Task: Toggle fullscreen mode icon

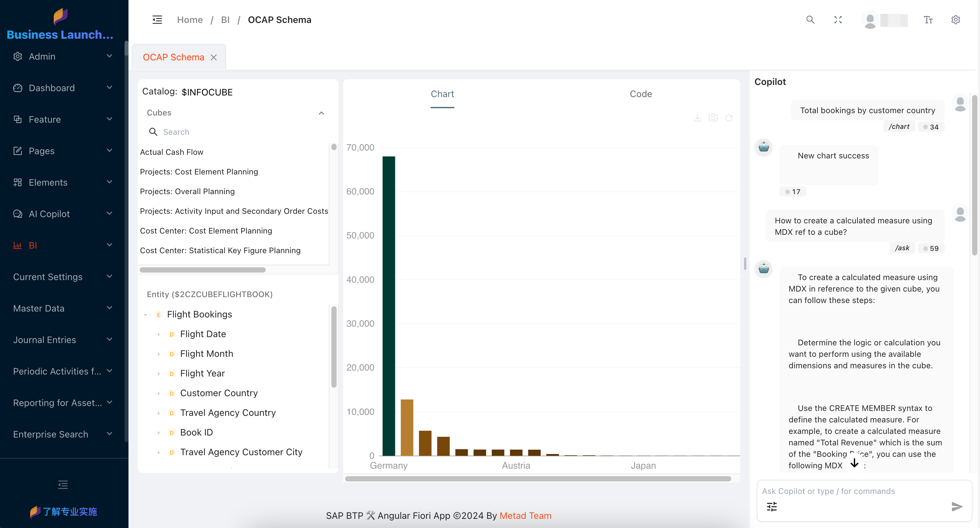Action: pos(838,20)
